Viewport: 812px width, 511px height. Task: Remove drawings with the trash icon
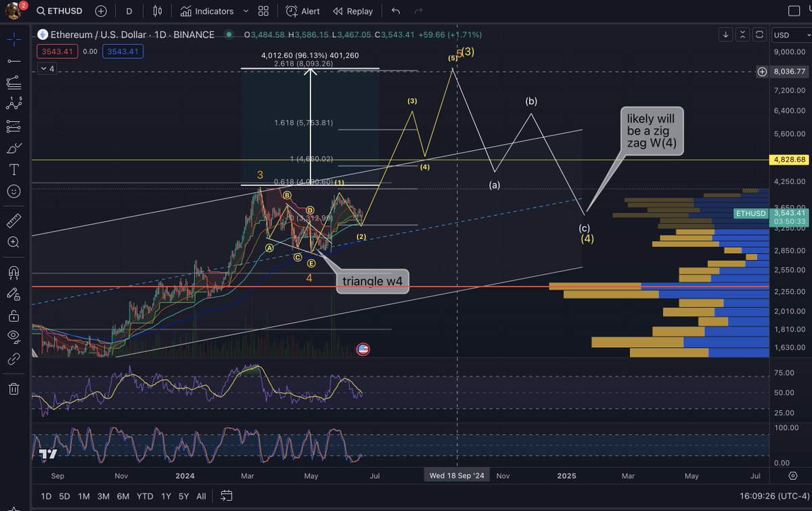[x=14, y=388]
